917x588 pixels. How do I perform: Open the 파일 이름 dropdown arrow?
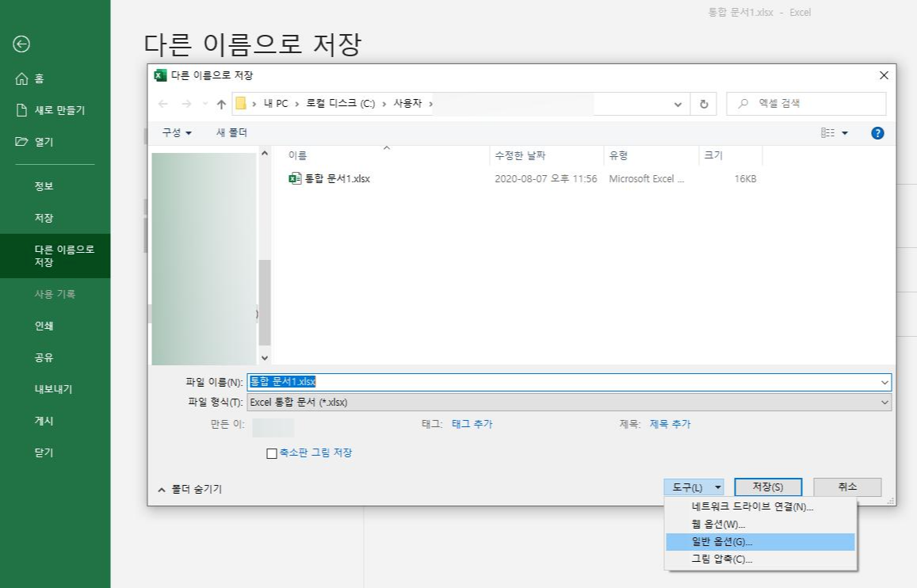(885, 382)
